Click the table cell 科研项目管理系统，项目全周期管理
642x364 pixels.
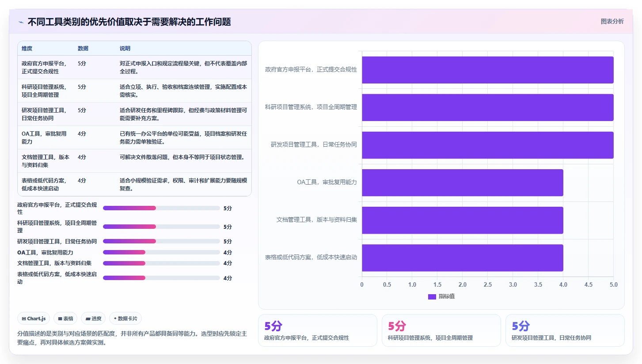tap(46, 91)
